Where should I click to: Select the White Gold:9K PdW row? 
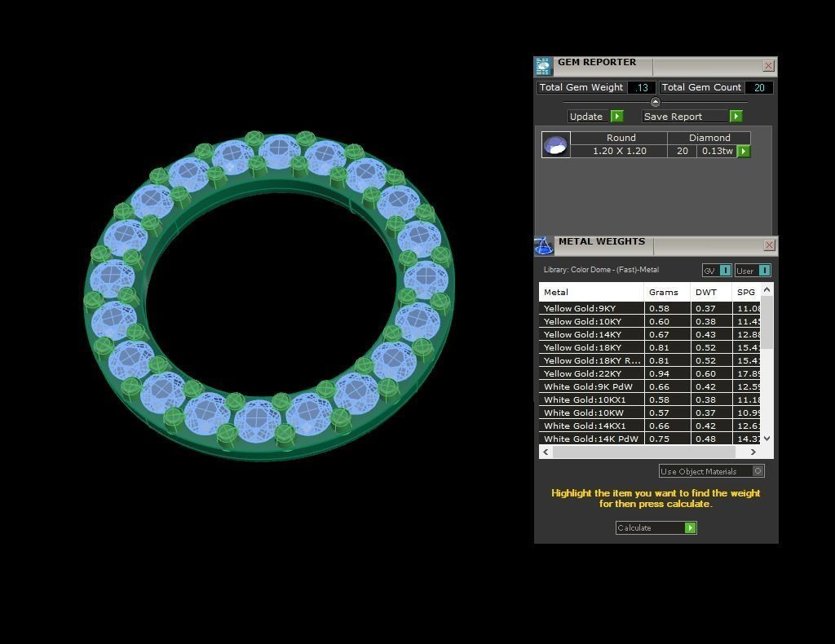click(x=650, y=386)
